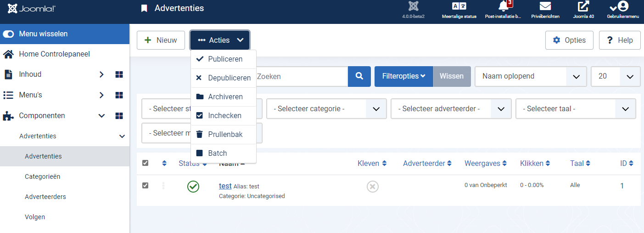Open the test advertisement link
This screenshot has width=644, height=233.
[225, 186]
